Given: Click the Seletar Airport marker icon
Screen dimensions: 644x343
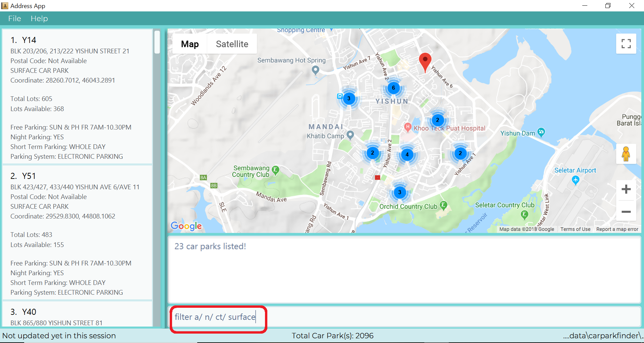Looking at the screenshot, I should tap(576, 180).
